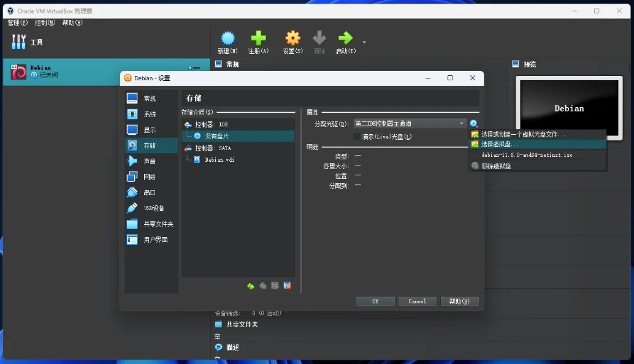Click optical disc chooser icon button
The width and height of the screenshot is (634, 364).
tap(474, 124)
